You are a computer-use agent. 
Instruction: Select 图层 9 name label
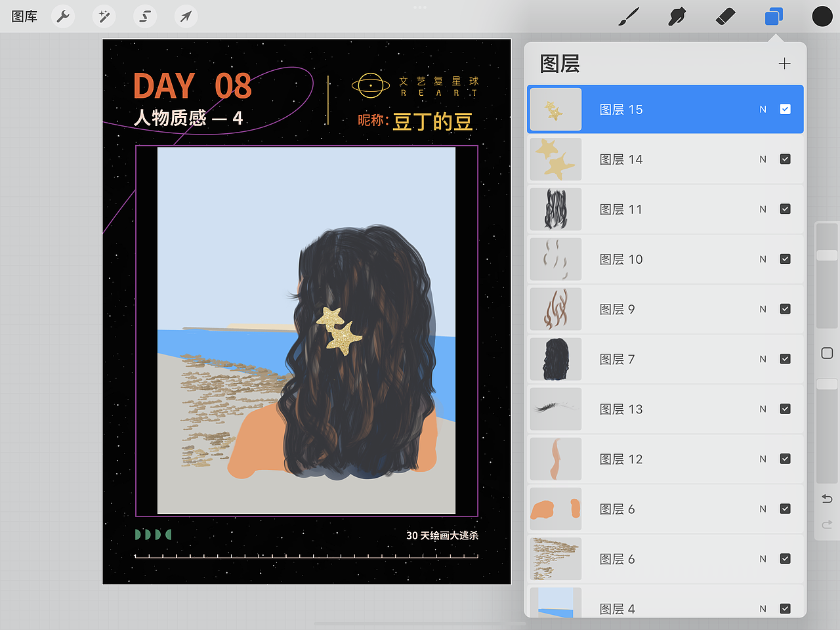(x=617, y=309)
